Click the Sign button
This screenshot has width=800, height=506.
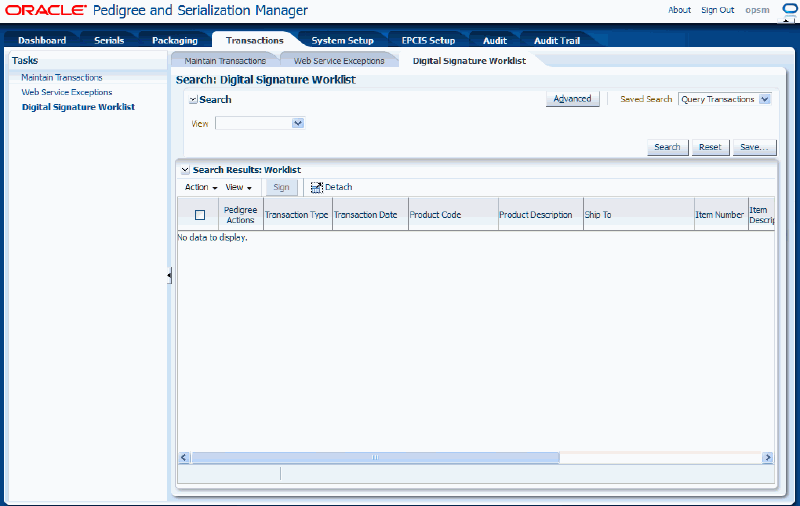[281, 187]
